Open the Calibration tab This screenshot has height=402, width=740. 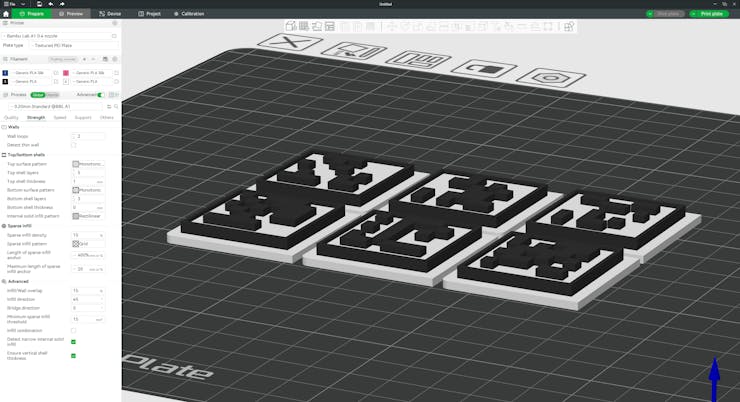tap(189, 14)
